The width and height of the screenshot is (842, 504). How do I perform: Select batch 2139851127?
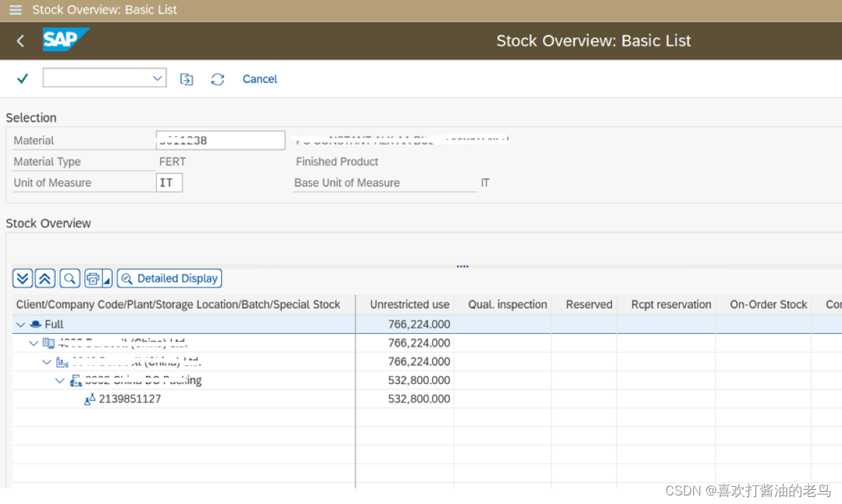pos(130,399)
